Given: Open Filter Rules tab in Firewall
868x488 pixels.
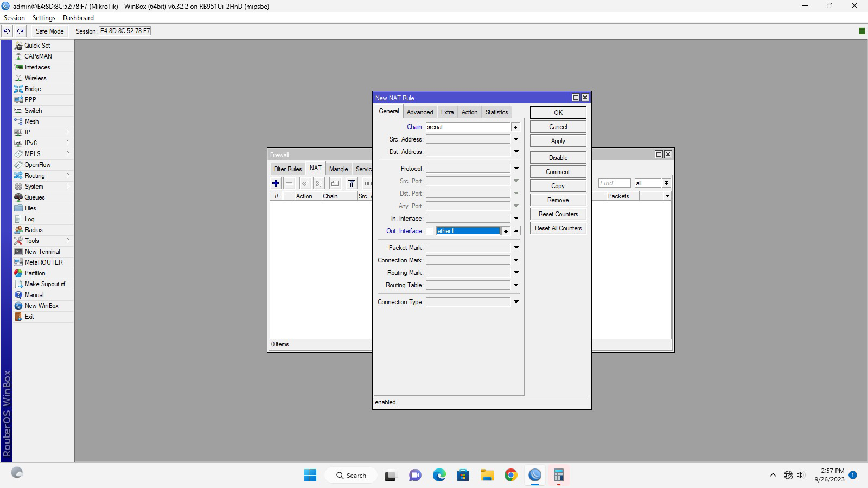Looking at the screenshot, I should [x=288, y=169].
